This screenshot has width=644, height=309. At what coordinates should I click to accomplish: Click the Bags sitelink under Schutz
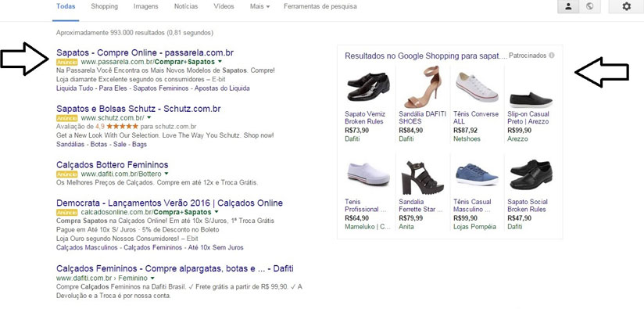(x=139, y=145)
